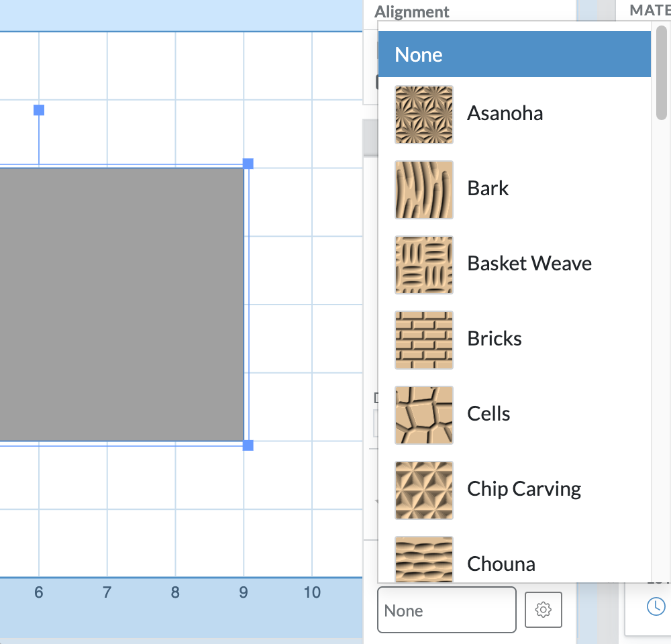Screen dimensions: 671x644
Task: Choose the Bricks texture
Action: (x=515, y=339)
